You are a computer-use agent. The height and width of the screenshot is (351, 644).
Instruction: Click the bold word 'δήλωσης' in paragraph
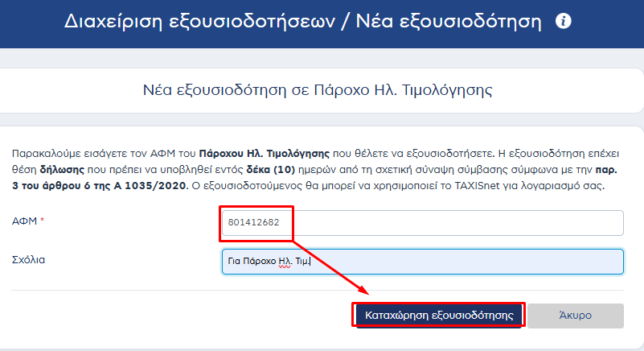click(x=62, y=170)
